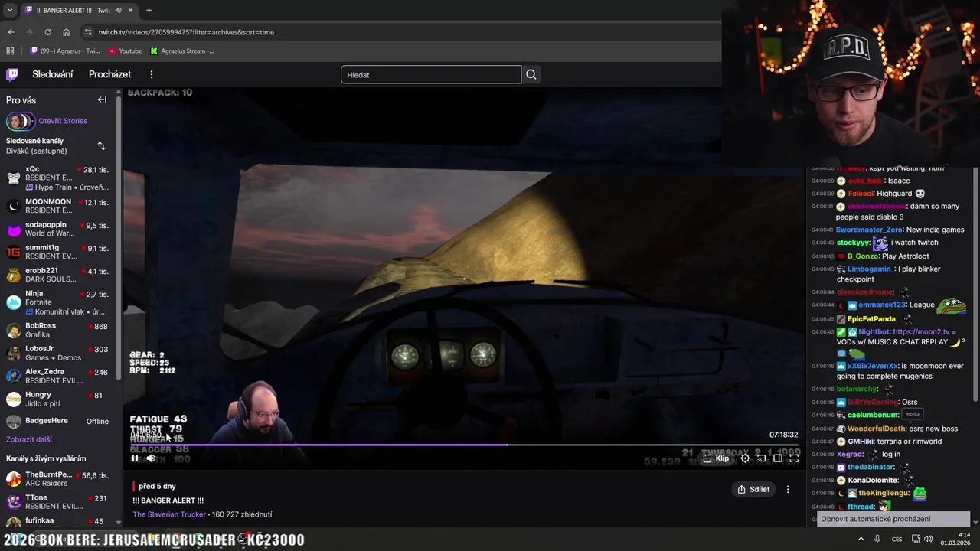980x551 pixels.
Task: Change CES keyboard language in tray
Action: (x=897, y=539)
